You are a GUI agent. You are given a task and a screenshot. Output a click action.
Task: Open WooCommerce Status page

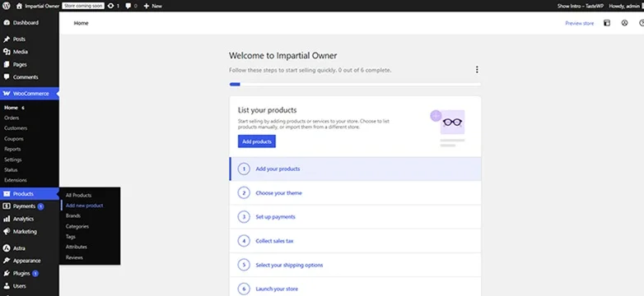(11, 169)
